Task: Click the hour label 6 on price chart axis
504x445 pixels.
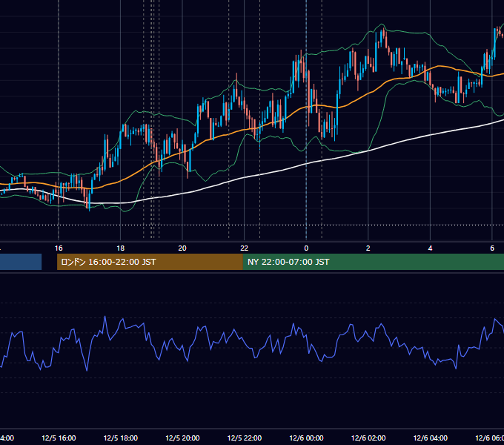Action: coord(492,248)
